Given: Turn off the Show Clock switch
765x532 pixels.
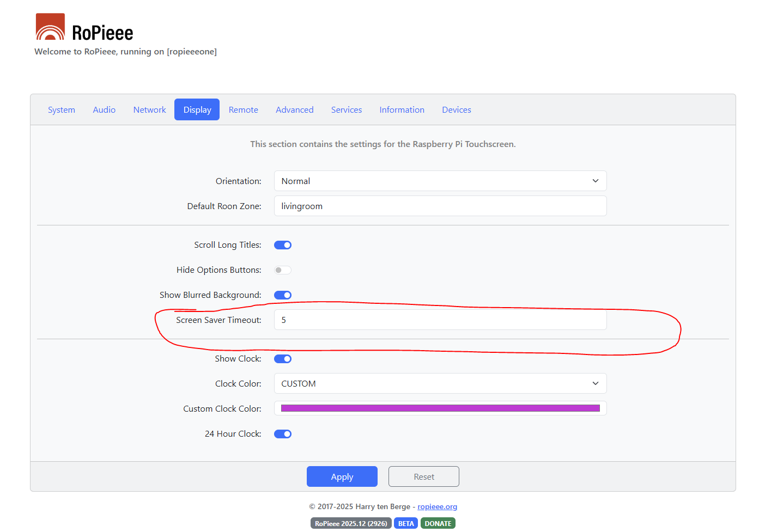Looking at the screenshot, I should coord(283,359).
